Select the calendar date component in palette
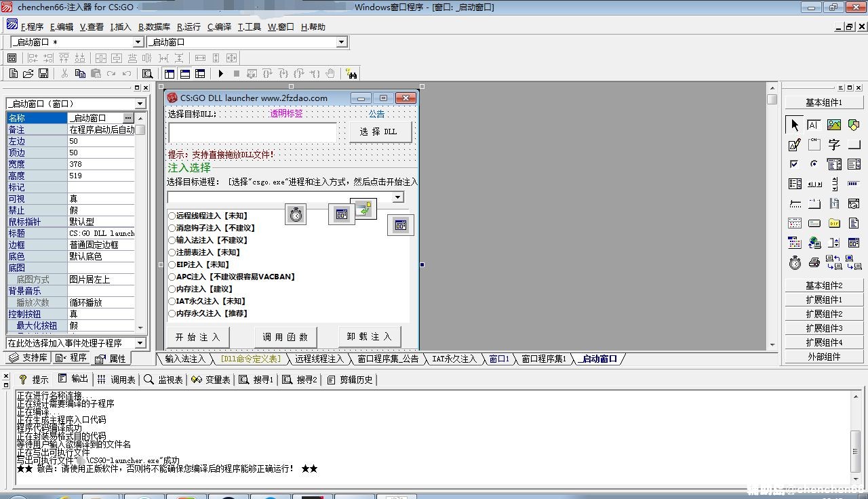This screenshot has height=499, width=868. (795, 223)
